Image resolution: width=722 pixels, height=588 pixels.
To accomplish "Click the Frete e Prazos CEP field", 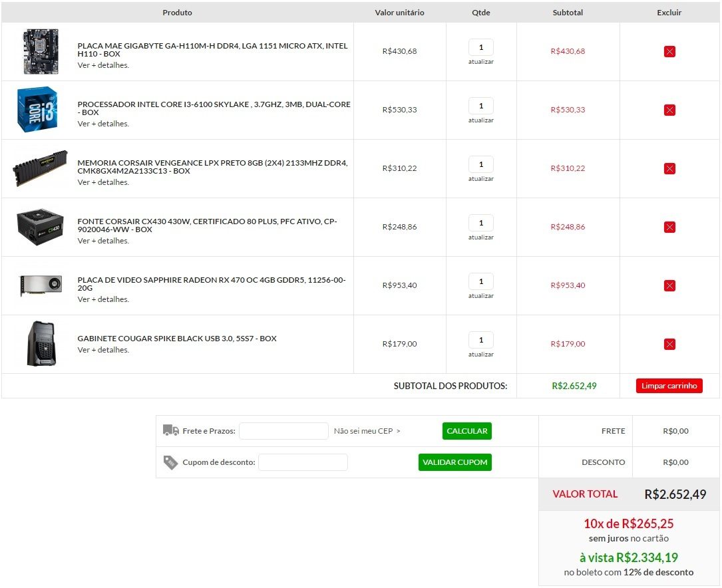I will pyautogui.click(x=283, y=431).
